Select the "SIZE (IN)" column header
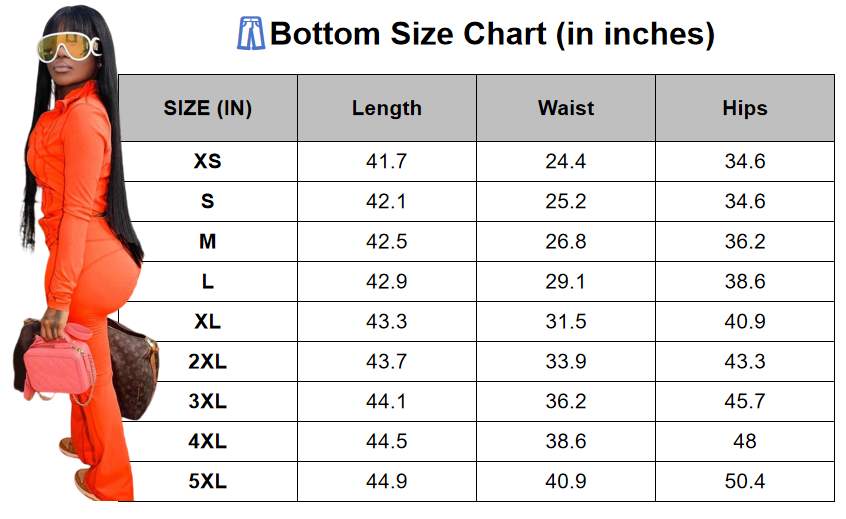The width and height of the screenshot is (846, 519). click(x=207, y=108)
